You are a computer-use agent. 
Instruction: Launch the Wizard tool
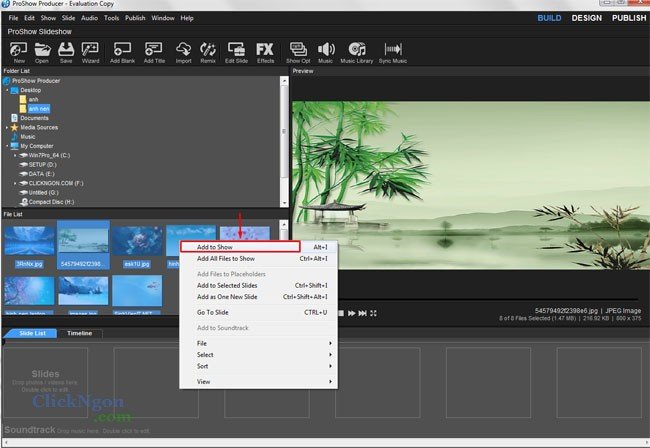click(90, 53)
